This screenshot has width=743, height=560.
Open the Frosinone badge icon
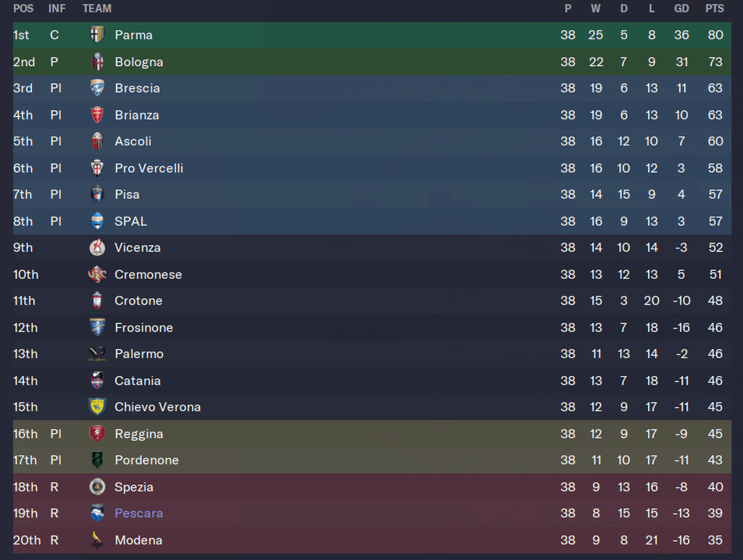pyautogui.click(x=97, y=327)
